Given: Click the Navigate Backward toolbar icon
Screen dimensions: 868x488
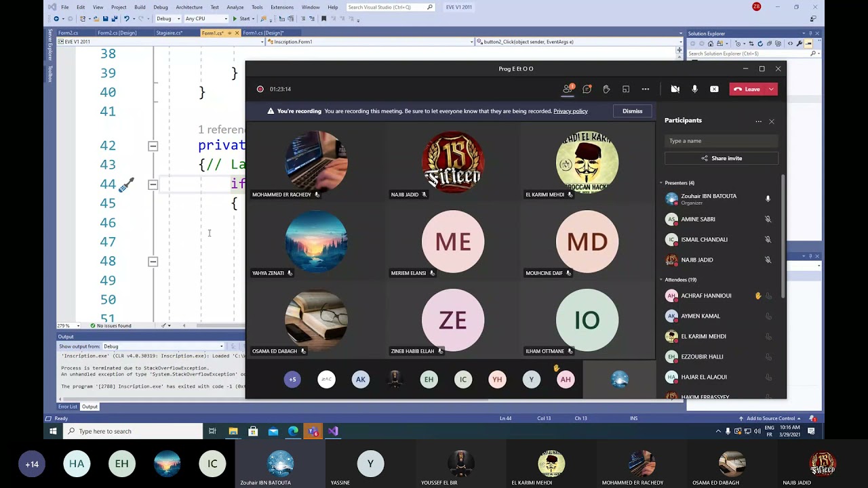Looking at the screenshot, I should (56, 19).
